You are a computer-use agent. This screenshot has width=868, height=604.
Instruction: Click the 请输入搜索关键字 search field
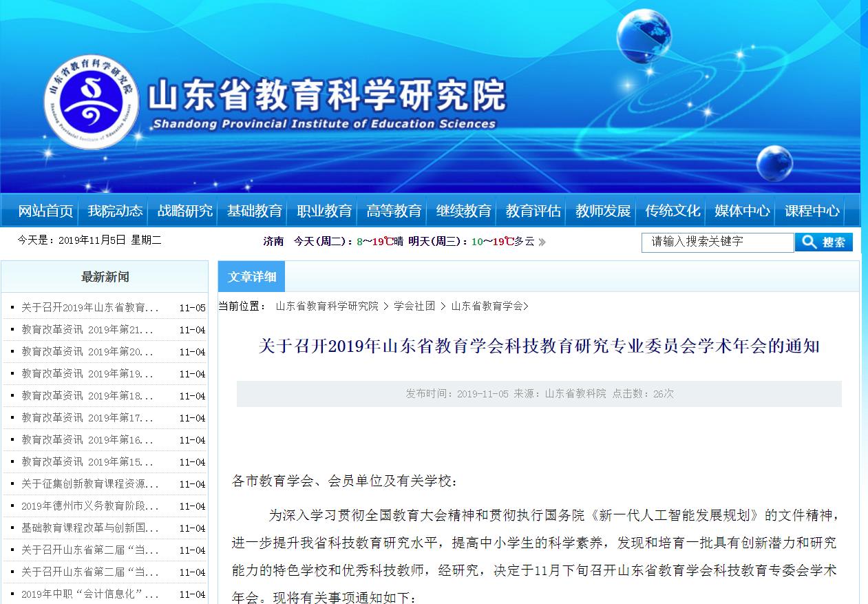(718, 242)
